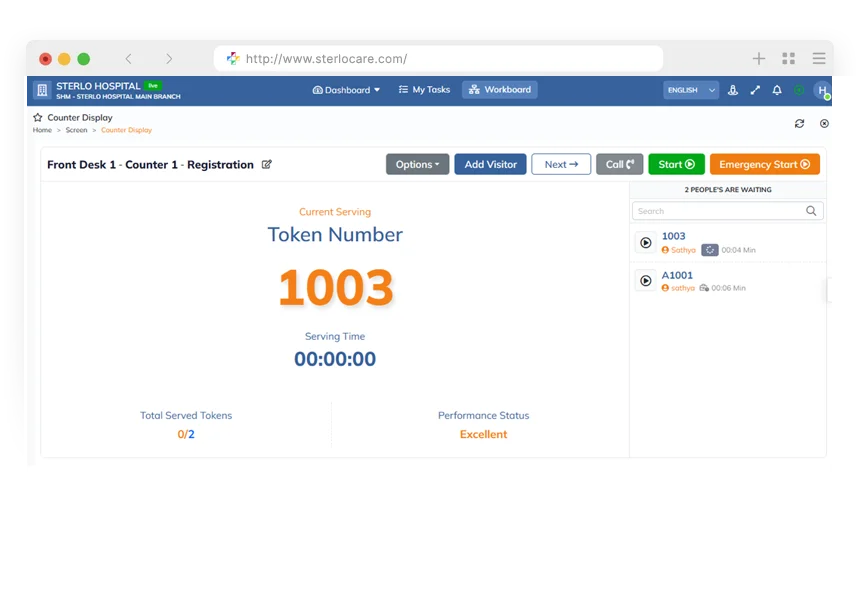Viewport: 858px width, 606px height.
Task: Click the 0/2 total served tokens value
Action: pyautogui.click(x=186, y=434)
